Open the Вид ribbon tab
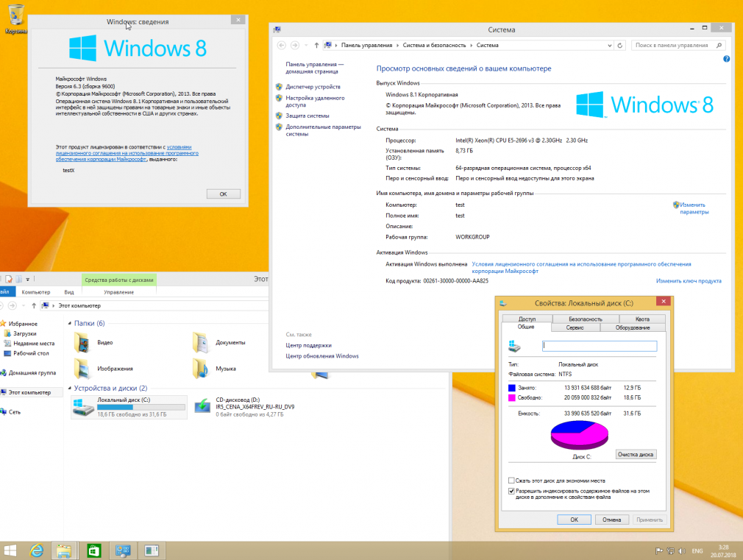The image size is (743, 560). (69, 292)
